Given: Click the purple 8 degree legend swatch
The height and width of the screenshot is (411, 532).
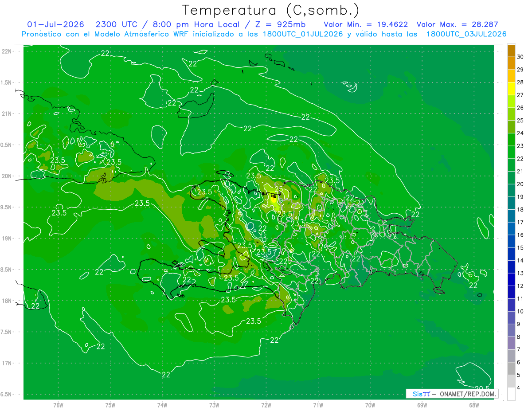Looking at the screenshot, I should [511, 330].
